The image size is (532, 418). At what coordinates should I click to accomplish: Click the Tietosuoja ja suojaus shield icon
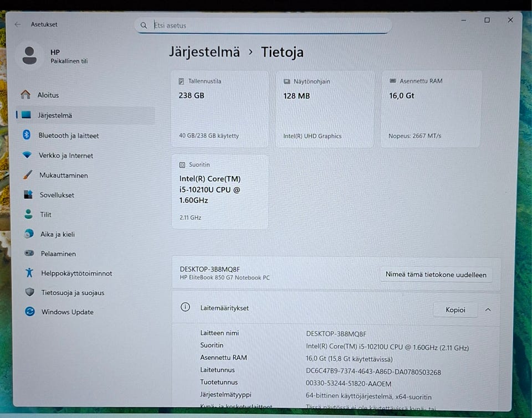[30, 292]
